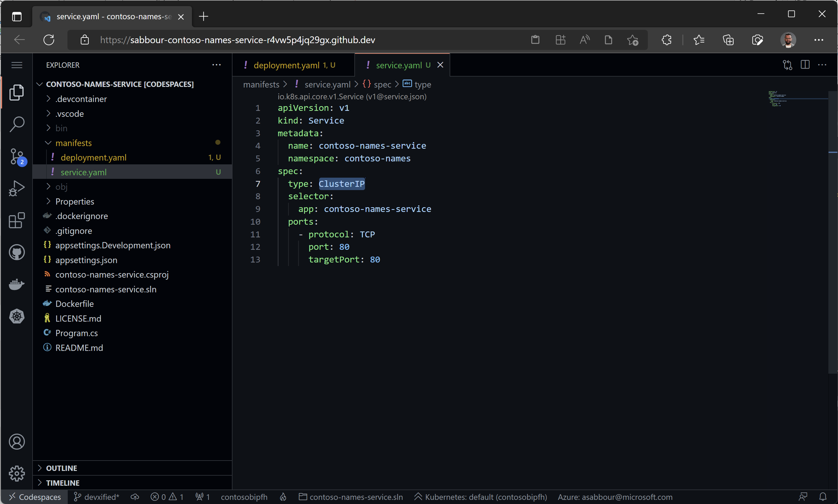
Task: Open the Source Control view icon
Action: point(17,157)
